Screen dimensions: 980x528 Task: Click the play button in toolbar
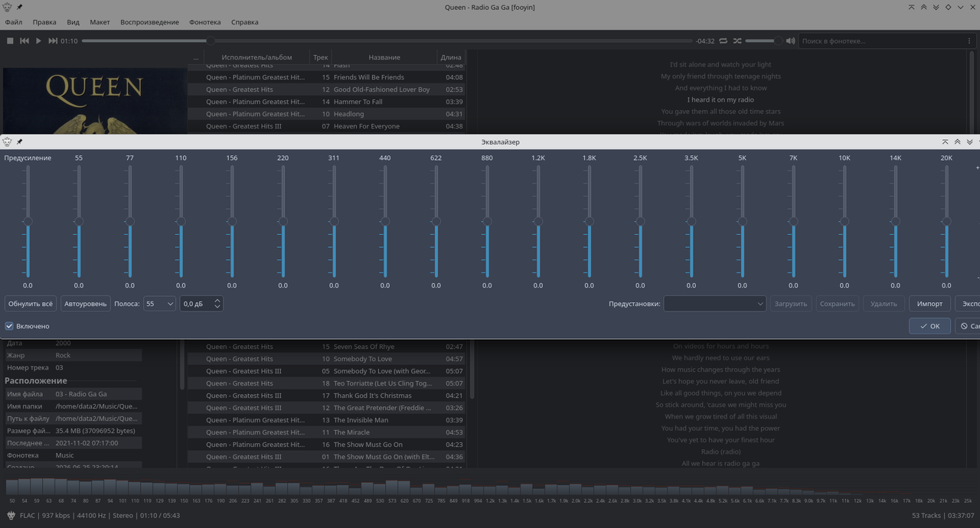[38, 41]
